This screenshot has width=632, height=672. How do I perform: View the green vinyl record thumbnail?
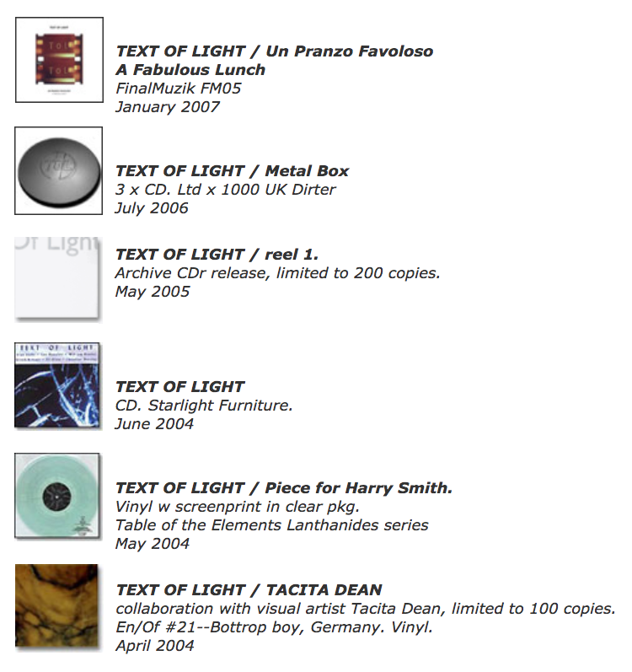(x=58, y=496)
